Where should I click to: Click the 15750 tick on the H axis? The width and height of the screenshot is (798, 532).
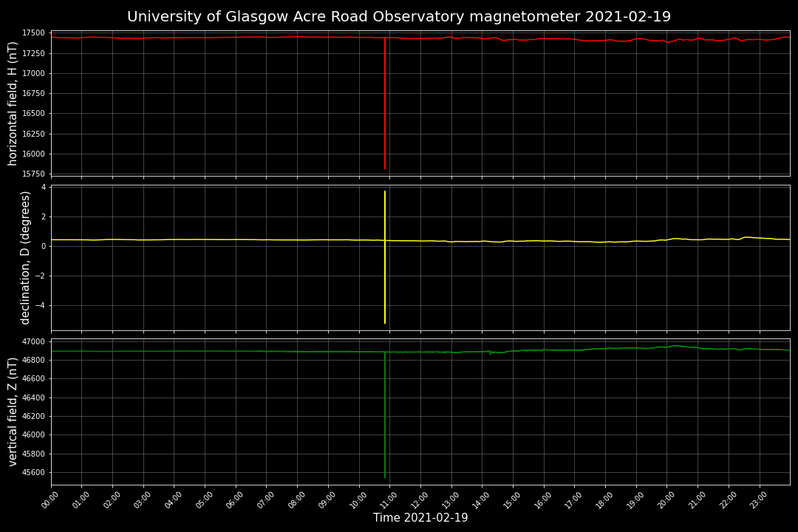coord(33,174)
